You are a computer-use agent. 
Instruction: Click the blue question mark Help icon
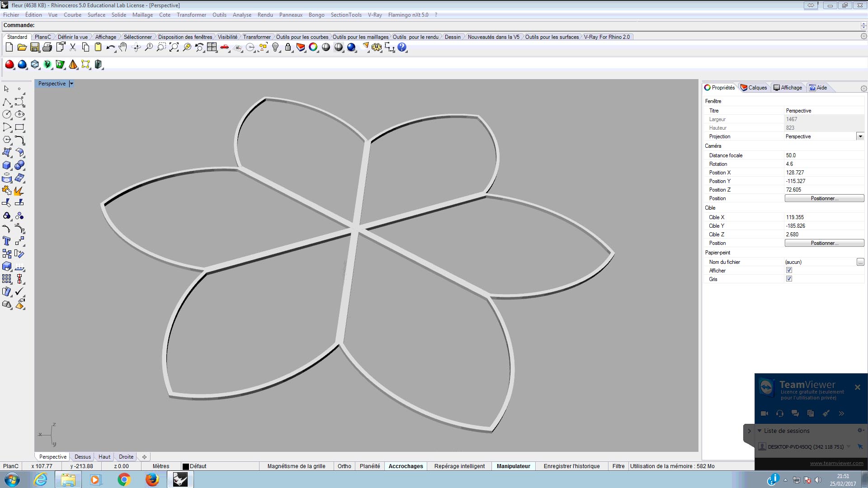402,47
